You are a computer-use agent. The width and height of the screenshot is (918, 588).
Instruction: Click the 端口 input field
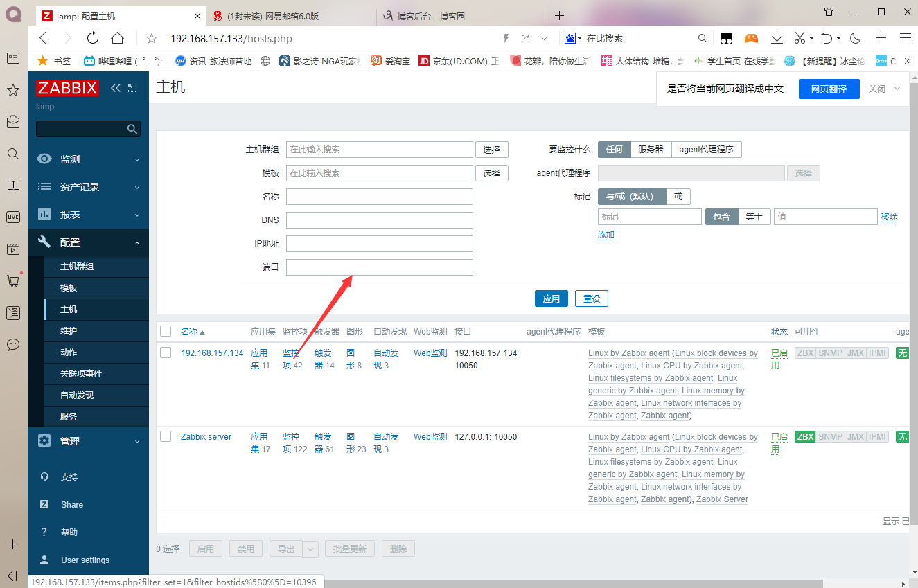(380, 267)
